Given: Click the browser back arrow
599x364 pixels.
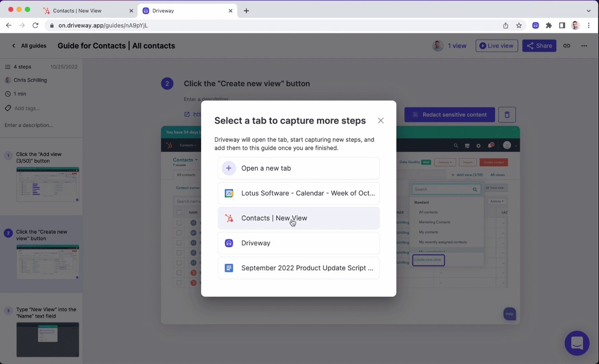Looking at the screenshot, I should 9,26.
